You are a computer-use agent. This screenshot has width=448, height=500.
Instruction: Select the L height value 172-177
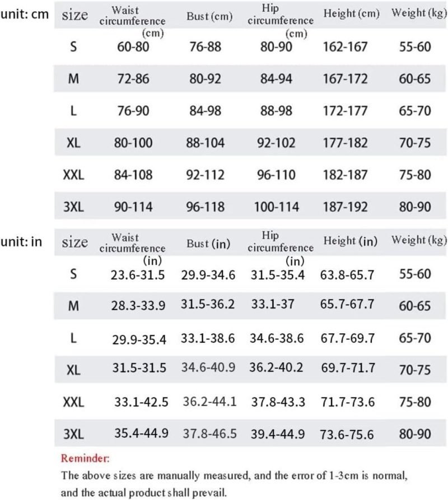click(348, 111)
